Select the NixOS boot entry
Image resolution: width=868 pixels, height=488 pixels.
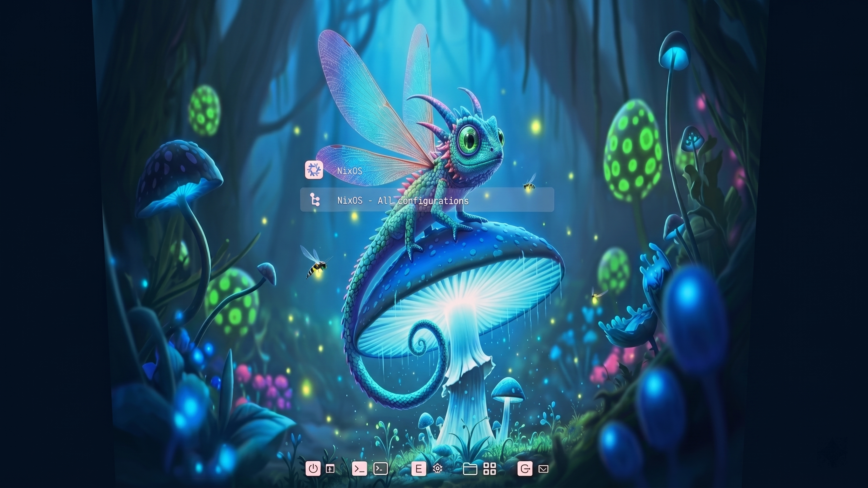click(x=427, y=170)
